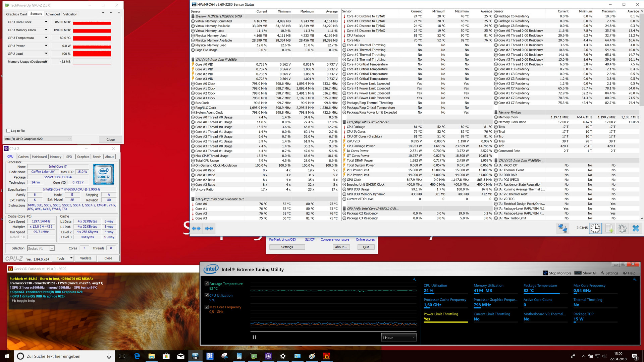Open Action Center notifications icon

tap(634, 356)
